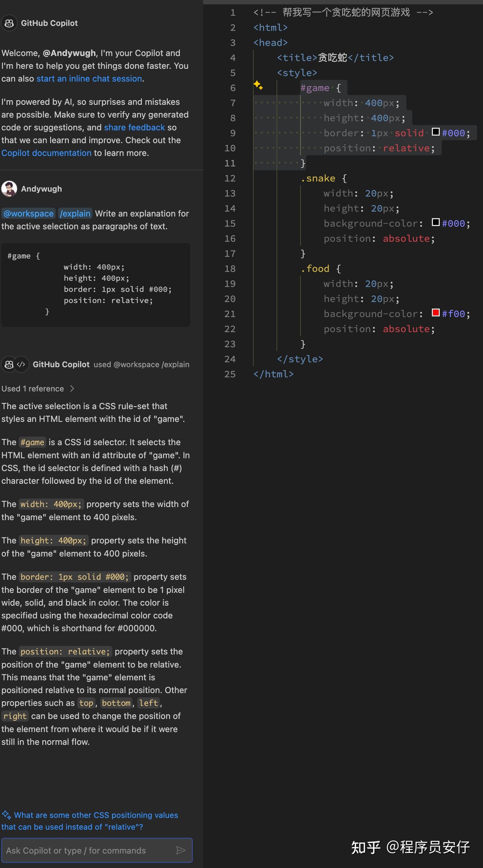Image resolution: width=483 pixels, height=868 pixels.
Task: Click the .snake background-color black swatch
Action: point(435,222)
